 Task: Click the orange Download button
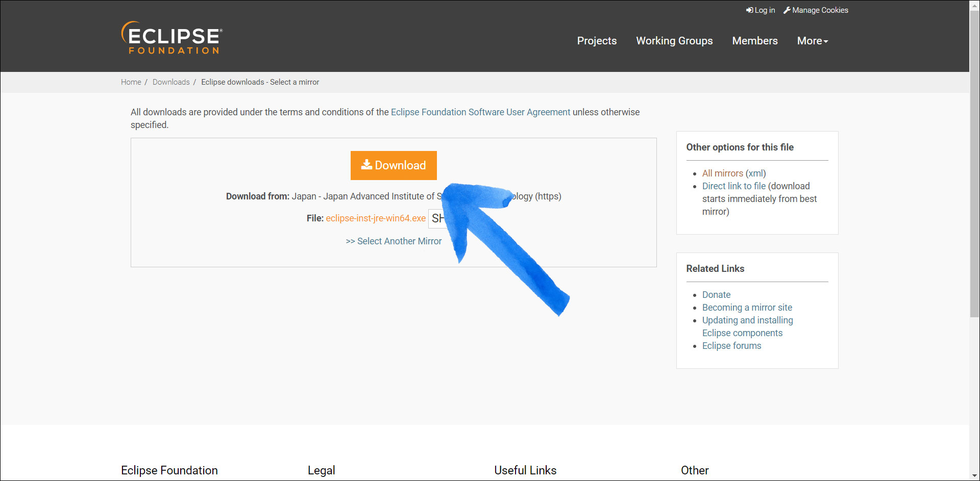pyautogui.click(x=394, y=165)
